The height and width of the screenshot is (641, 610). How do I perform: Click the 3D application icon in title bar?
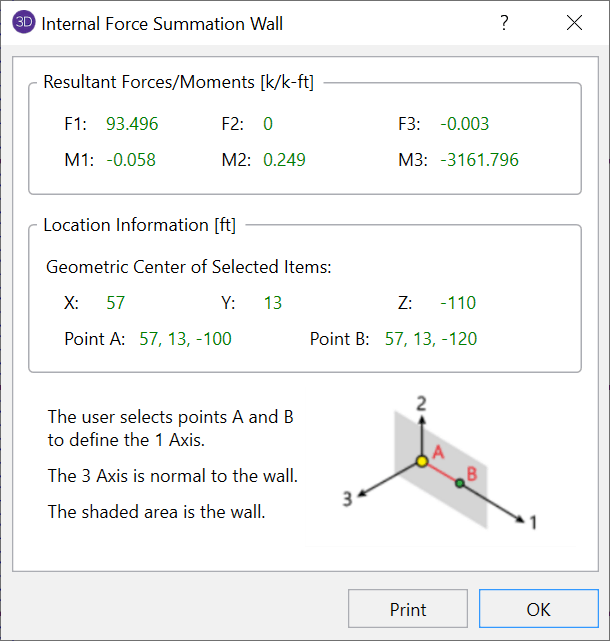pyautogui.click(x=24, y=23)
